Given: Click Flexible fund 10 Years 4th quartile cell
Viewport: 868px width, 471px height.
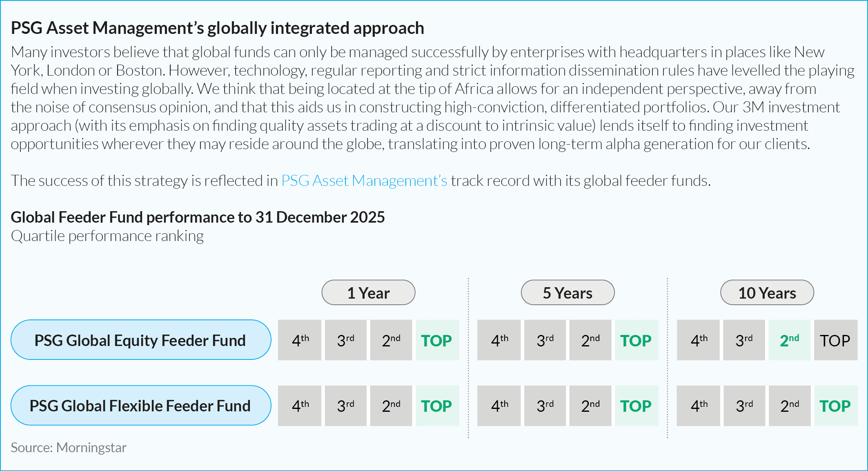Looking at the screenshot, I should point(699,406).
